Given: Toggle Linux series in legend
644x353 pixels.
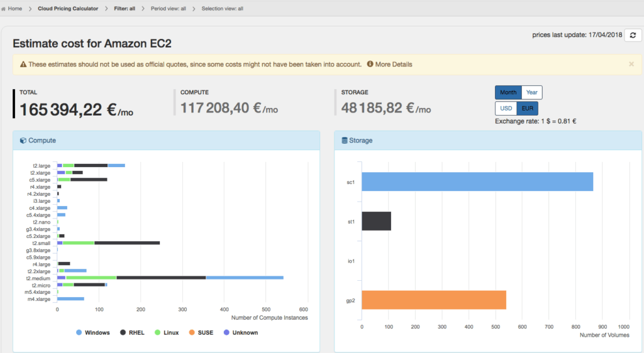Looking at the screenshot, I should (x=166, y=332).
